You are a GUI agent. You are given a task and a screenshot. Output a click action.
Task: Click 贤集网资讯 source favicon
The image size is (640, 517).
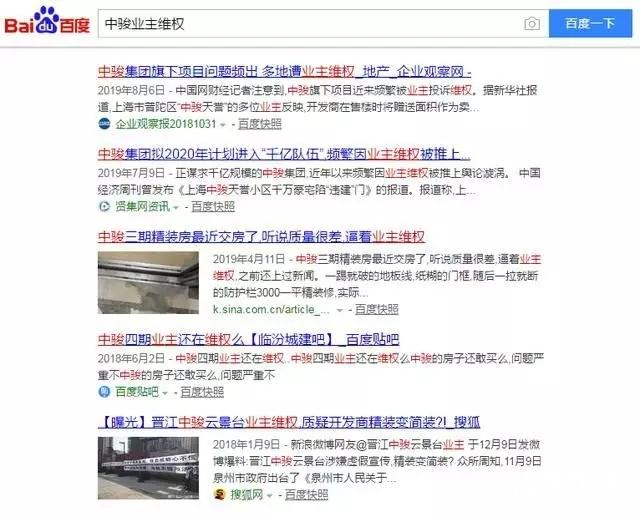(x=104, y=206)
